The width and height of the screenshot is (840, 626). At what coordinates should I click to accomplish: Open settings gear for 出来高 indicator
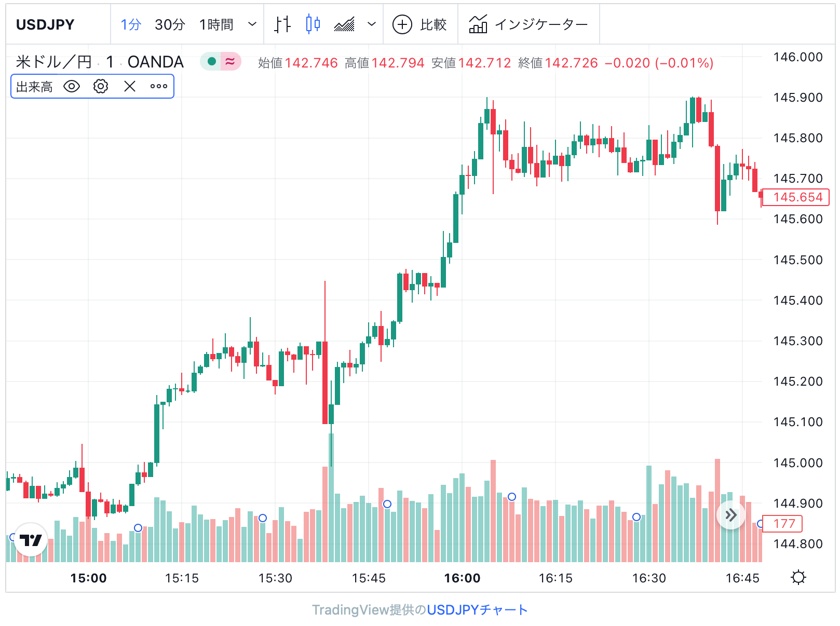(101, 86)
